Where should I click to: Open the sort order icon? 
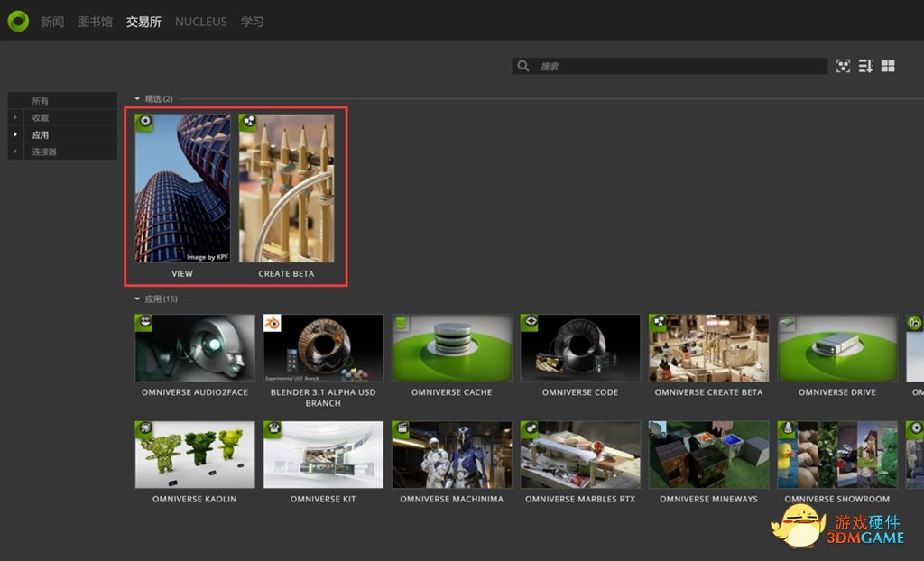[x=865, y=66]
